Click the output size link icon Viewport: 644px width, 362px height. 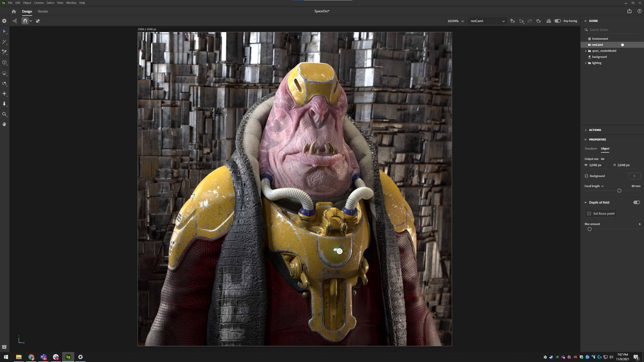(x=602, y=159)
